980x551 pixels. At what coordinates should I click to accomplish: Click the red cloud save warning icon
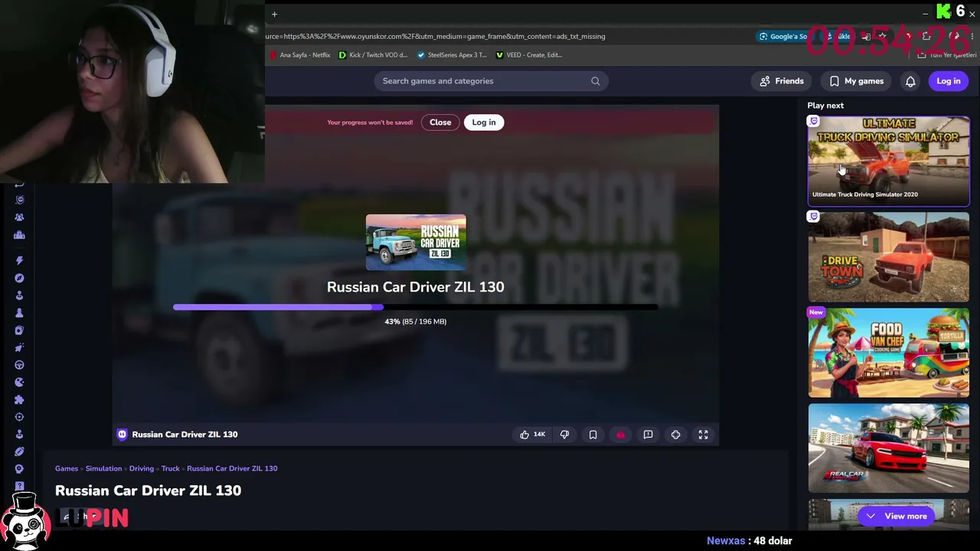pos(620,435)
